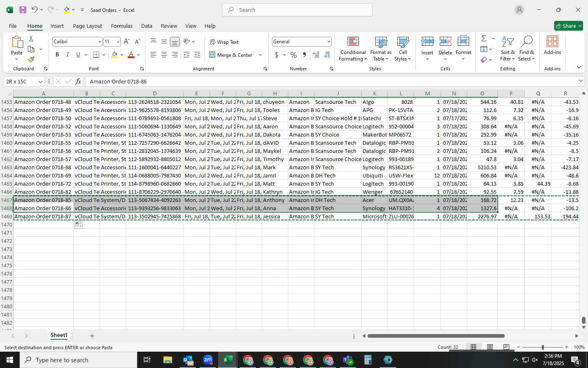Open Conditional Formatting
The image size is (588, 368).
(x=353, y=49)
